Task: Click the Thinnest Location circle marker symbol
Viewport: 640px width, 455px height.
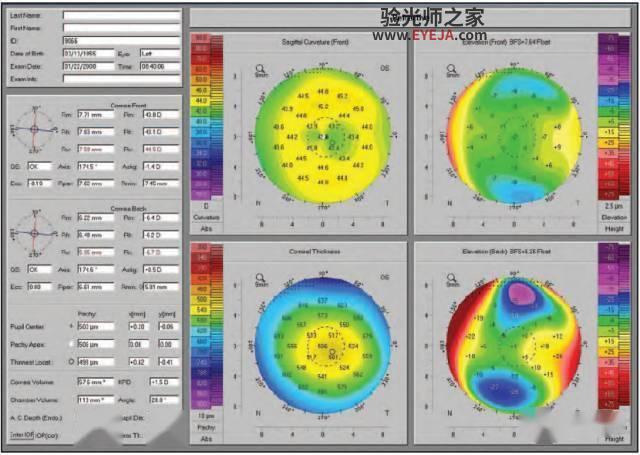Action: [72, 362]
